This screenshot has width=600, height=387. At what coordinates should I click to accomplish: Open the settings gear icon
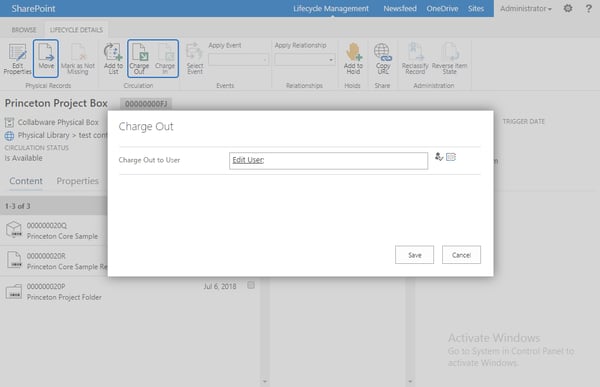pos(568,8)
